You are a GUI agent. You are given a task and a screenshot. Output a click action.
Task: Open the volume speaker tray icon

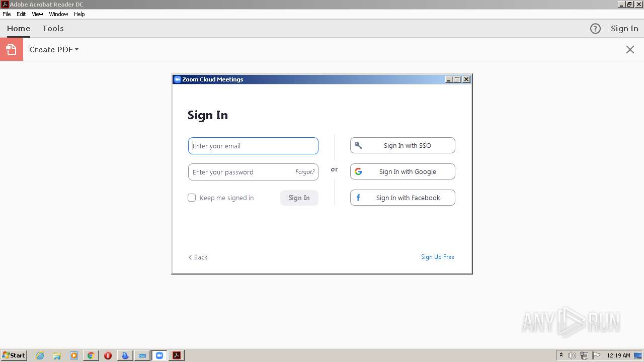[x=572, y=355]
